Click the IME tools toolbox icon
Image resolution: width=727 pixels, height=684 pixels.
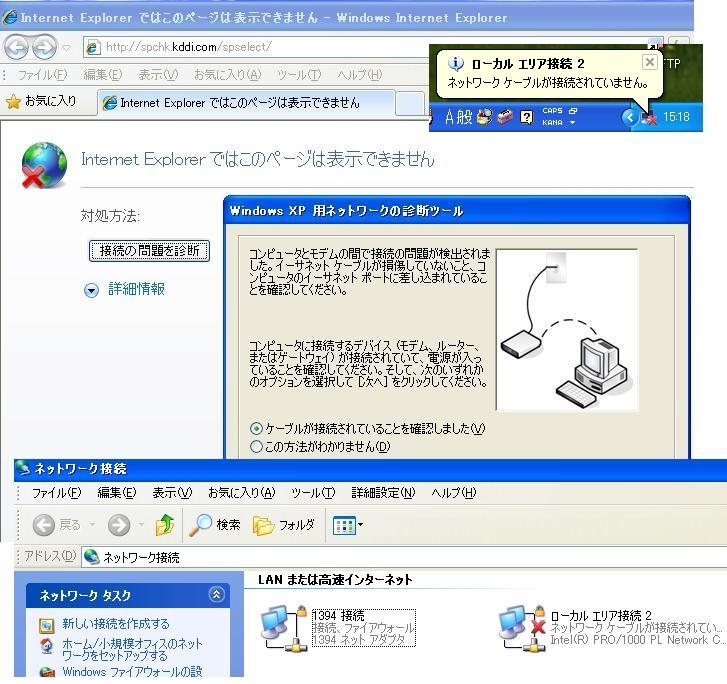505,117
